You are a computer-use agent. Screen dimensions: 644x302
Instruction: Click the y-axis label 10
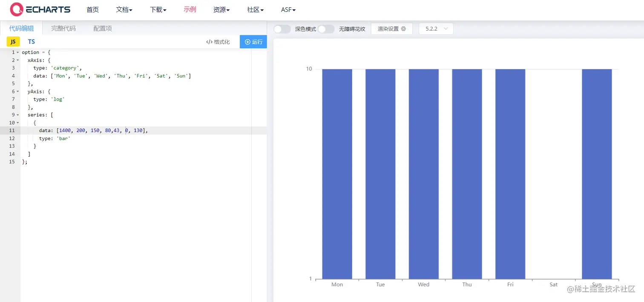(309, 69)
